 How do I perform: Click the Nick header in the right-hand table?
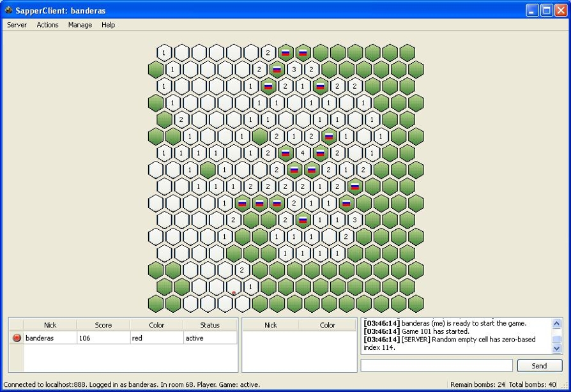271,325
